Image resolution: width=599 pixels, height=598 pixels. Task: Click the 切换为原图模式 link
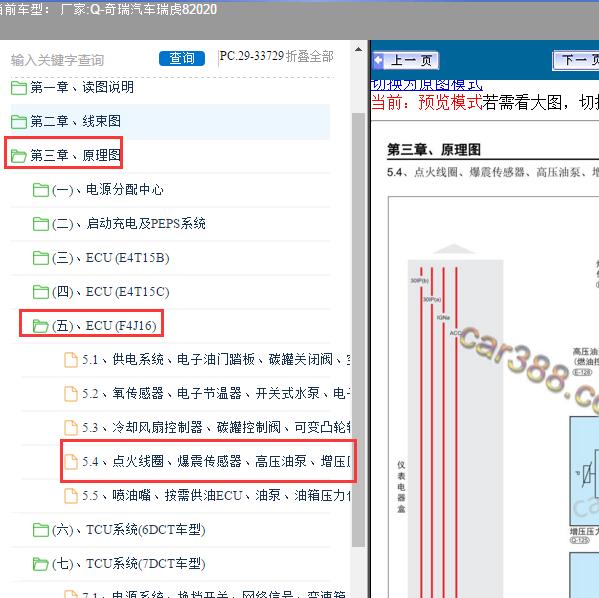[x=426, y=84]
